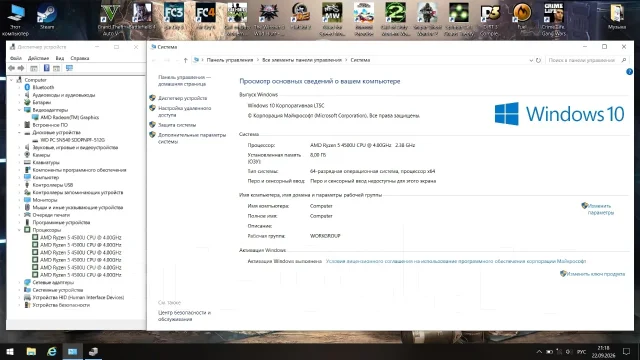Expand the Bluetooth node arrow
The height and width of the screenshot is (360, 640).
(x=19, y=87)
